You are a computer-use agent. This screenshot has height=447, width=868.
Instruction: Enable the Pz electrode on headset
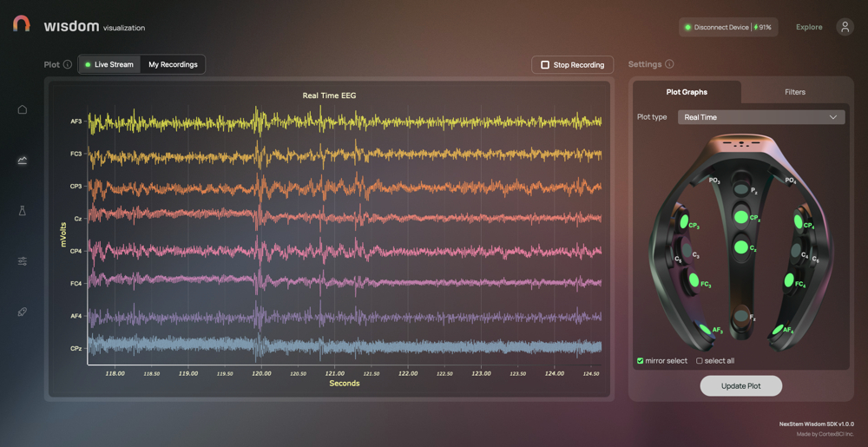pyautogui.click(x=740, y=189)
